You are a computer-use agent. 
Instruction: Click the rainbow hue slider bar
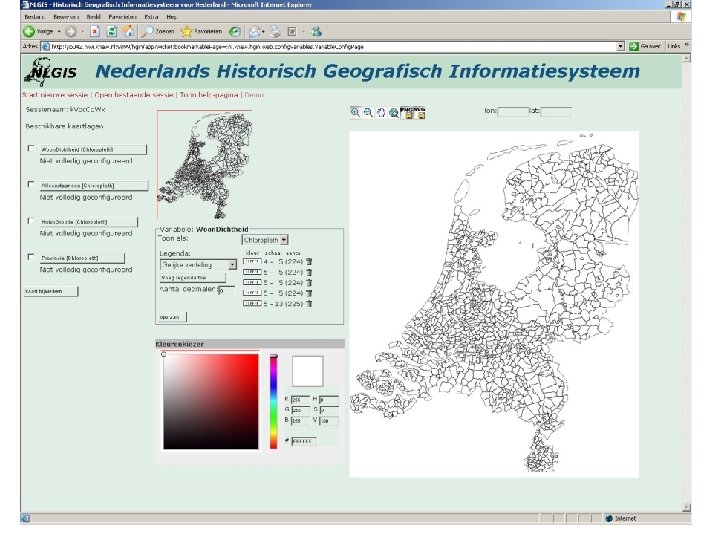pyautogui.click(x=274, y=400)
